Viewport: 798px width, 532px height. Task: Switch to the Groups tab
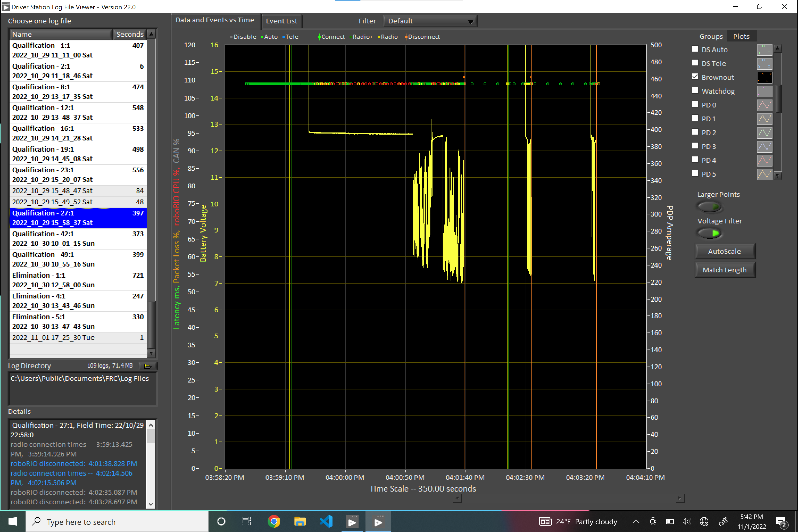coord(711,36)
